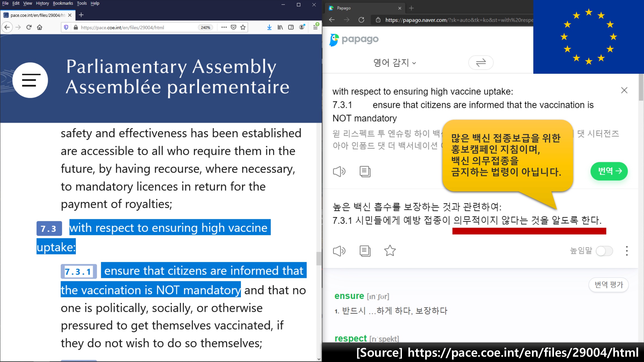Click the Papago browser back arrow
The width and height of the screenshot is (644, 362).
point(332,20)
